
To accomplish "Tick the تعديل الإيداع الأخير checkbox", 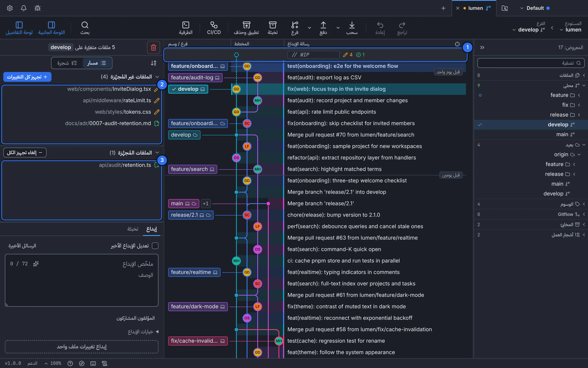I will [x=155, y=246].
